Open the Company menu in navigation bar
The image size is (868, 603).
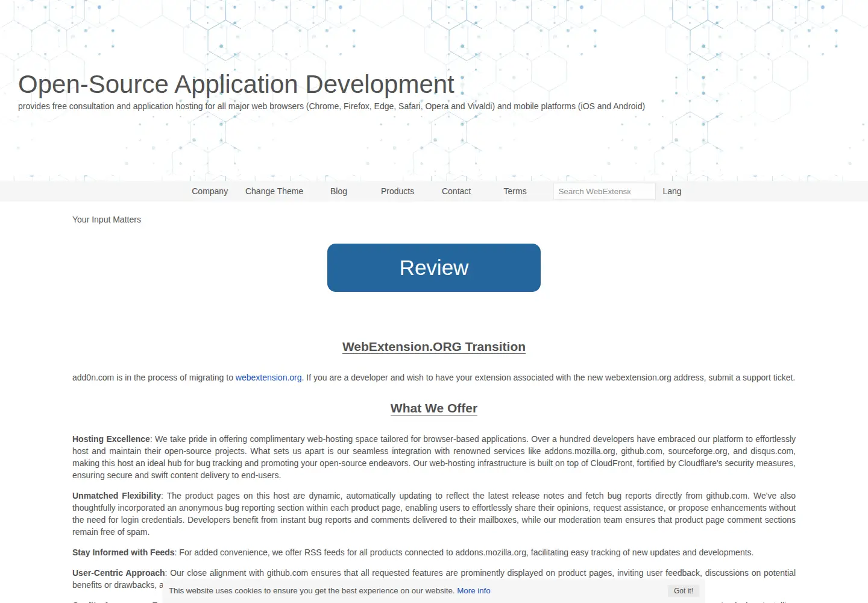click(210, 191)
